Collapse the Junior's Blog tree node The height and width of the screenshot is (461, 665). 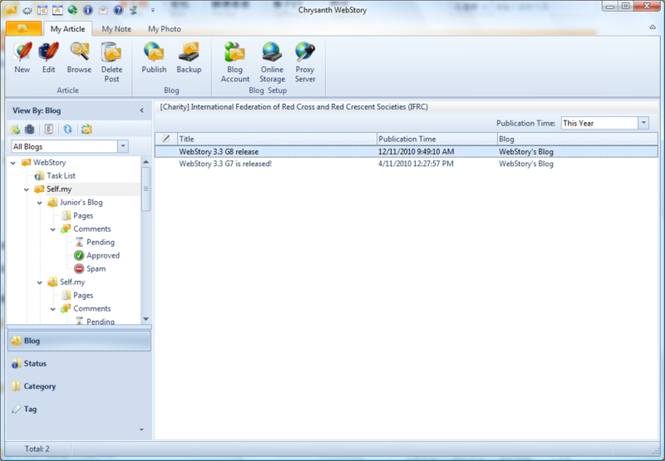tap(41, 203)
